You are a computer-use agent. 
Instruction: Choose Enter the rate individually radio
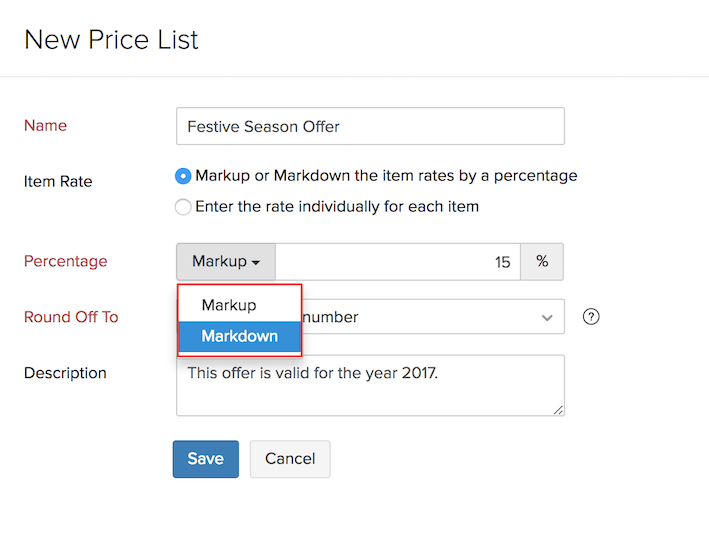click(x=183, y=207)
